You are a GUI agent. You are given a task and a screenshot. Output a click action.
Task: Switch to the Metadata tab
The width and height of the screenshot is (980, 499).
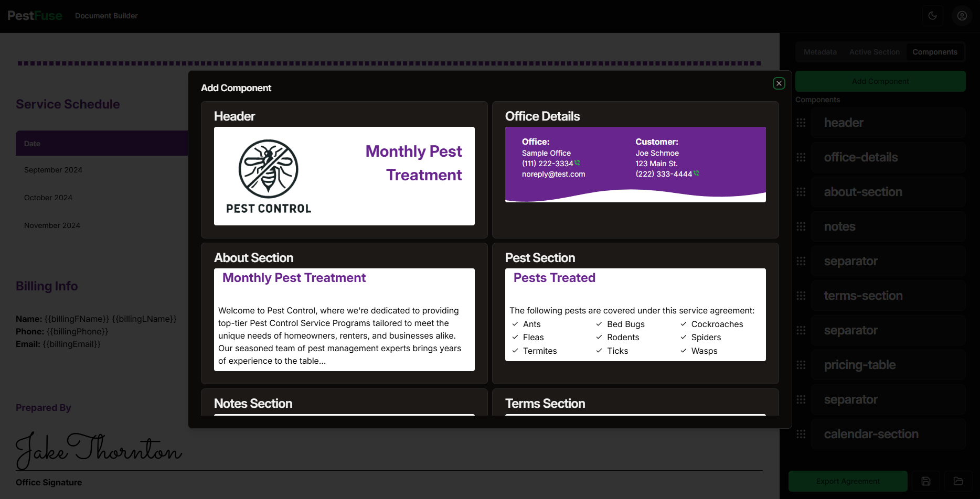click(820, 52)
